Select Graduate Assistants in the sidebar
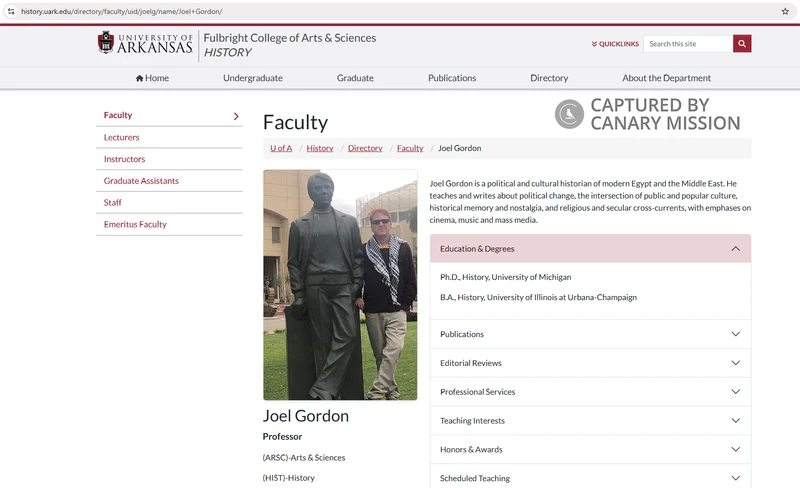Screen dimensions: 800x488 (141, 181)
